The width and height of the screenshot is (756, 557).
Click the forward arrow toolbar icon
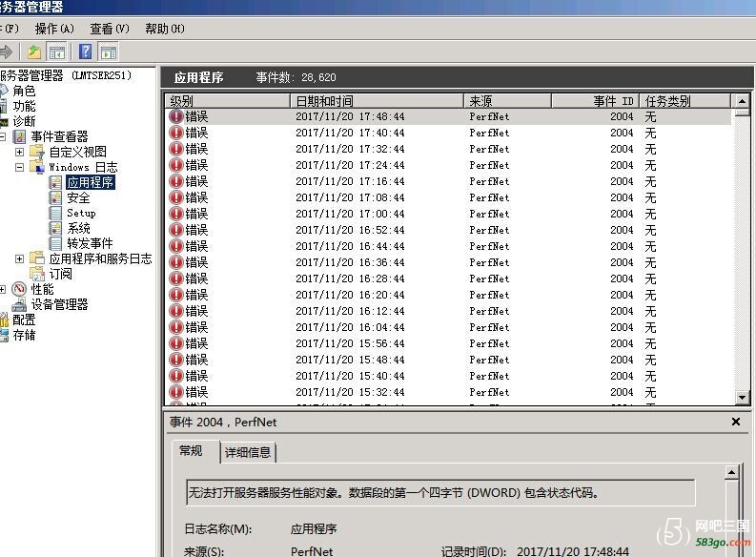coord(6,52)
